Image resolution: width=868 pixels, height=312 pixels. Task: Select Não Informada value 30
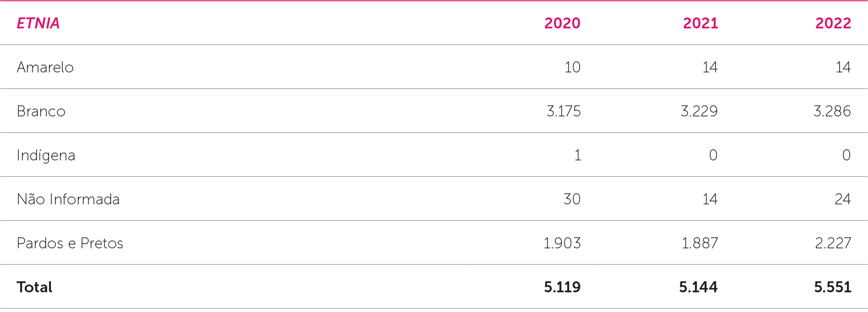(x=572, y=199)
